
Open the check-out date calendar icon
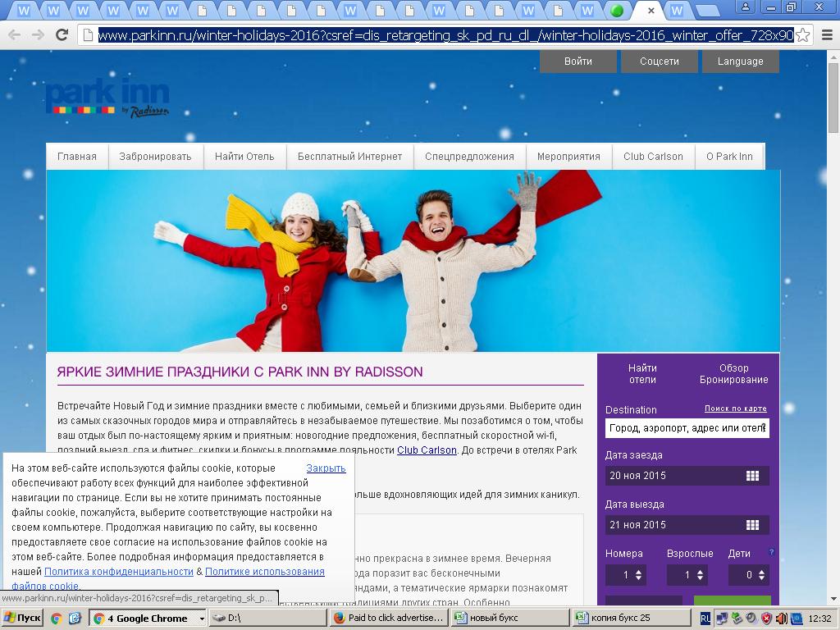click(x=752, y=525)
